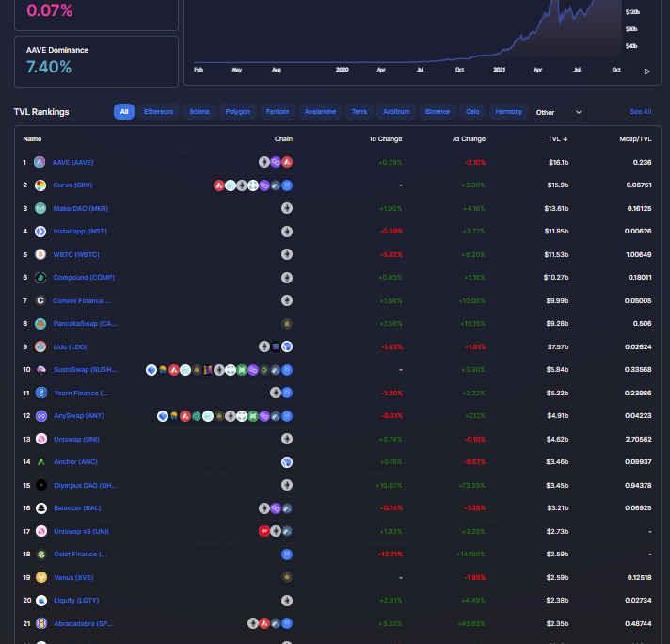This screenshot has width=670, height=644.
Task: Click Ethereum chain icon in Instadapp row
Action: pos(287,232)
